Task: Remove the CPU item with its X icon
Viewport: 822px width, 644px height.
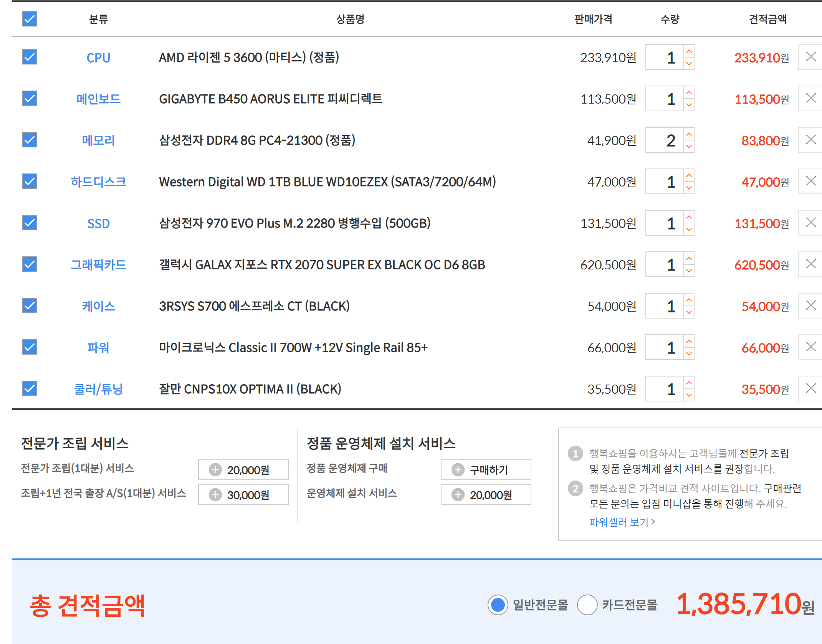Action: pos(810,57)
